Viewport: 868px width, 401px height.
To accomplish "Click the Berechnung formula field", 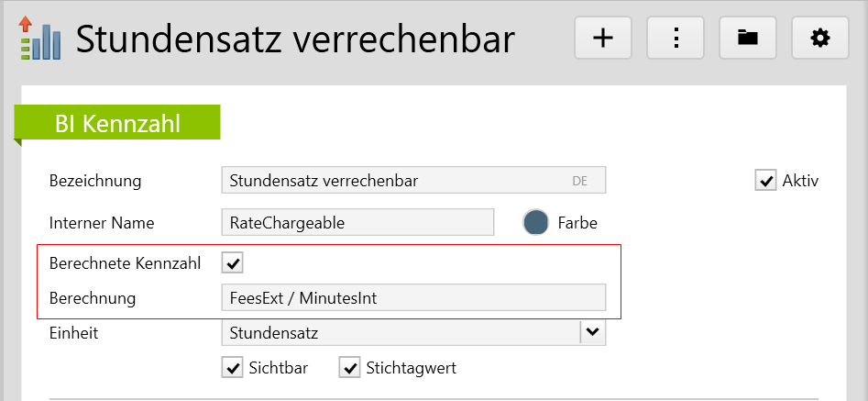I will (x=413, y=297).
